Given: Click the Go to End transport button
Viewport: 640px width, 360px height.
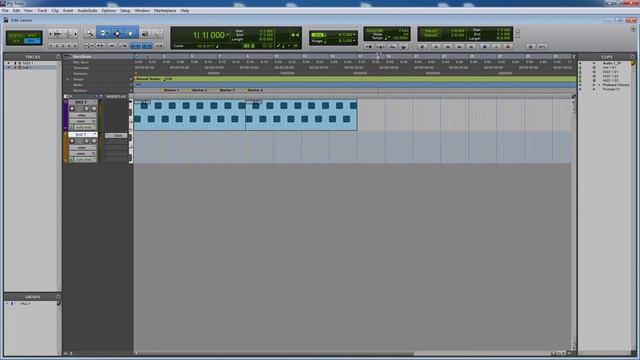Looking at the screenshot, I should point(472,47).
